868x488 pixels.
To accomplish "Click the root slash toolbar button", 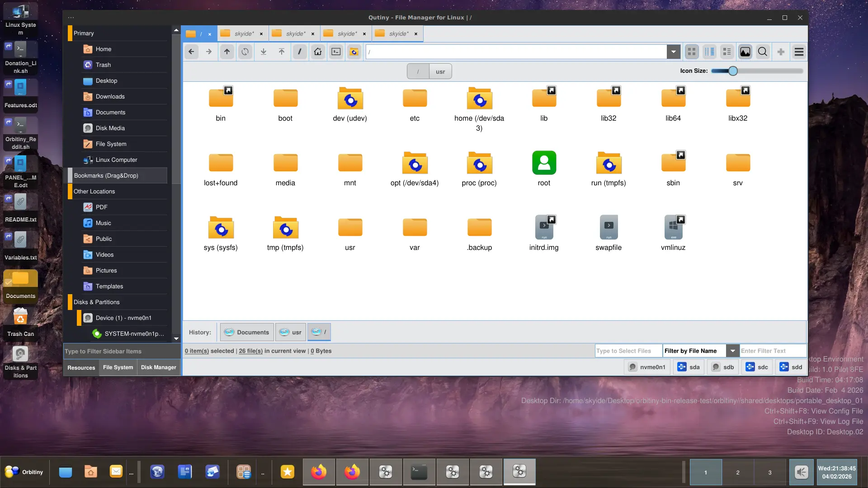I will coord(300,52).
